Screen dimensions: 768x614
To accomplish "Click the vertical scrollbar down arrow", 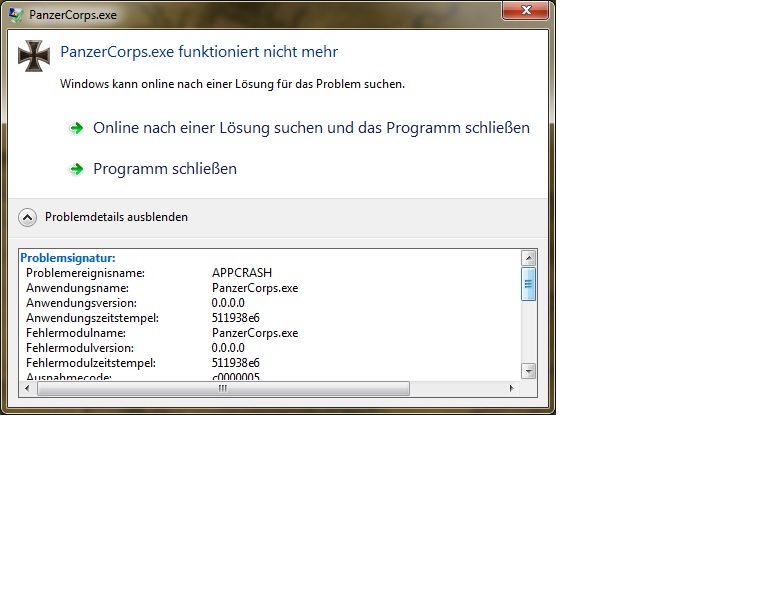I will [528, 371].
